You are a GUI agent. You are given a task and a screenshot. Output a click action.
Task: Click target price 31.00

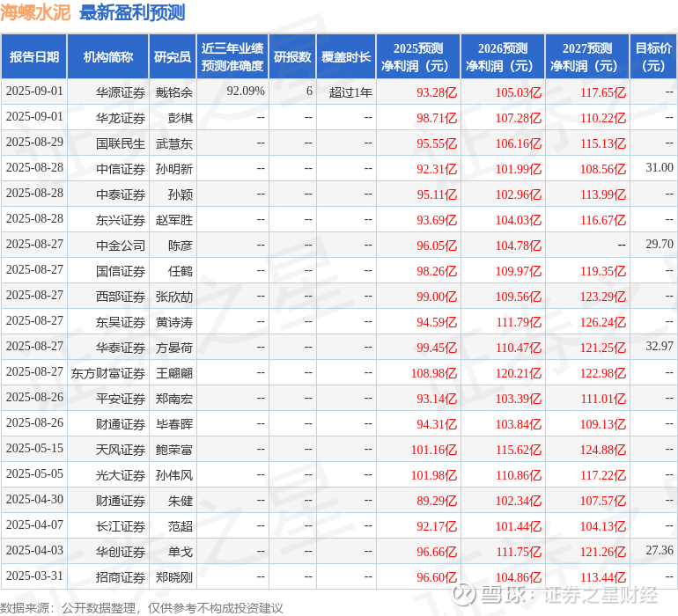[x=660, y=168]
